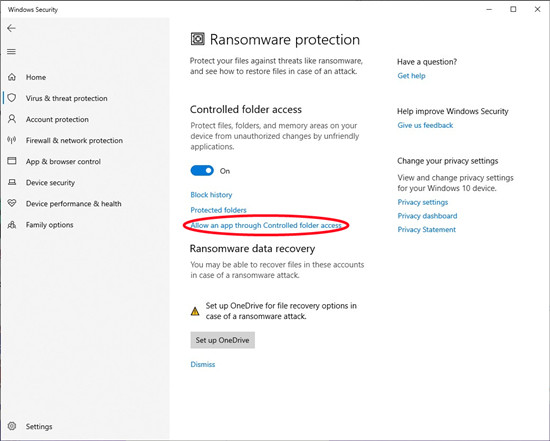Minimize the Windows Security window
The image size is (550, 441).
(x=489, y=9)
